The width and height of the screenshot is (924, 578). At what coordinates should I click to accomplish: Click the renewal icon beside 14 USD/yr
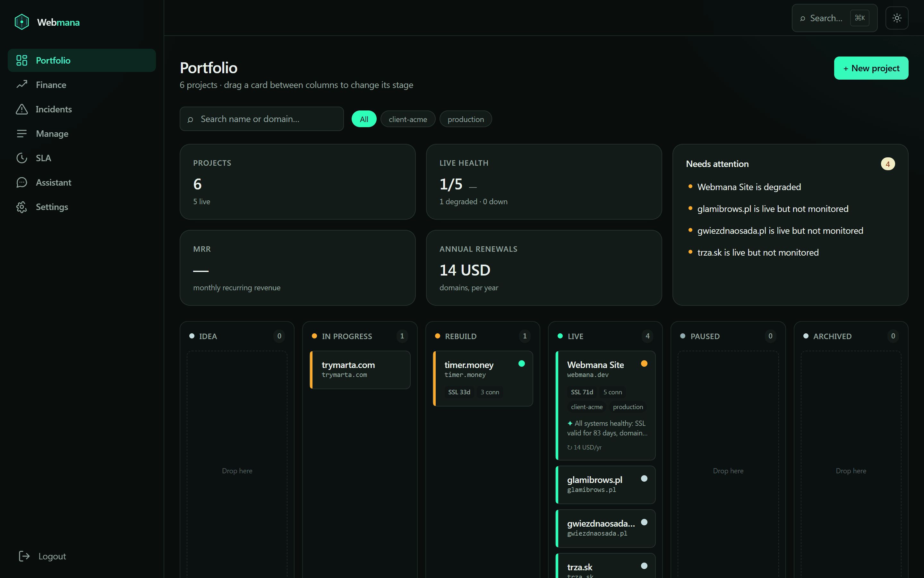(x=569, y=447)
